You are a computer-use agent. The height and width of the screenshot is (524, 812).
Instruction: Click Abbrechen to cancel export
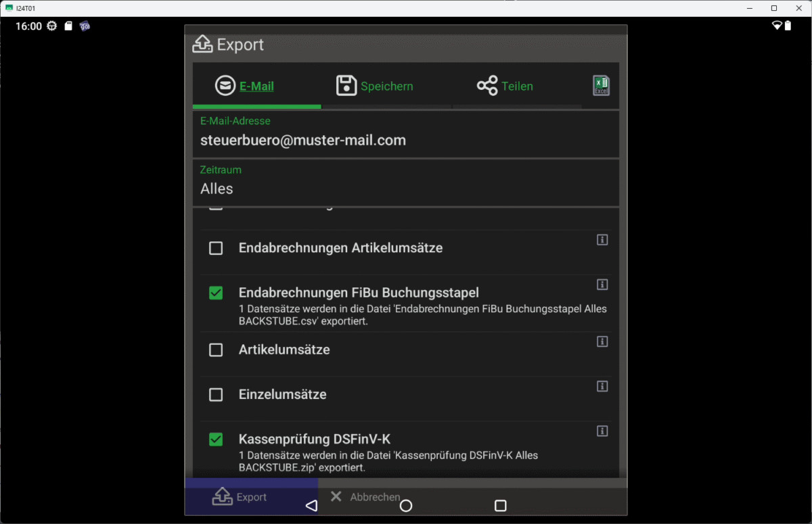click(365, 497)
